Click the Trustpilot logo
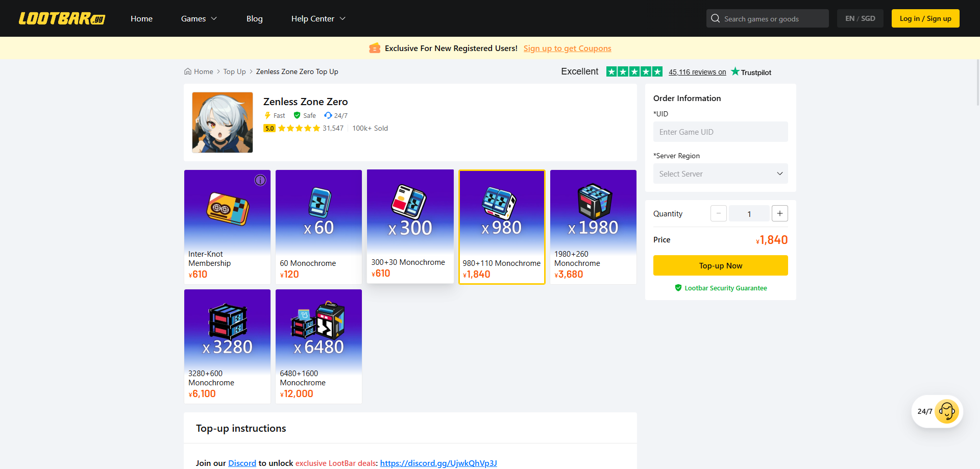 (751, 72)
